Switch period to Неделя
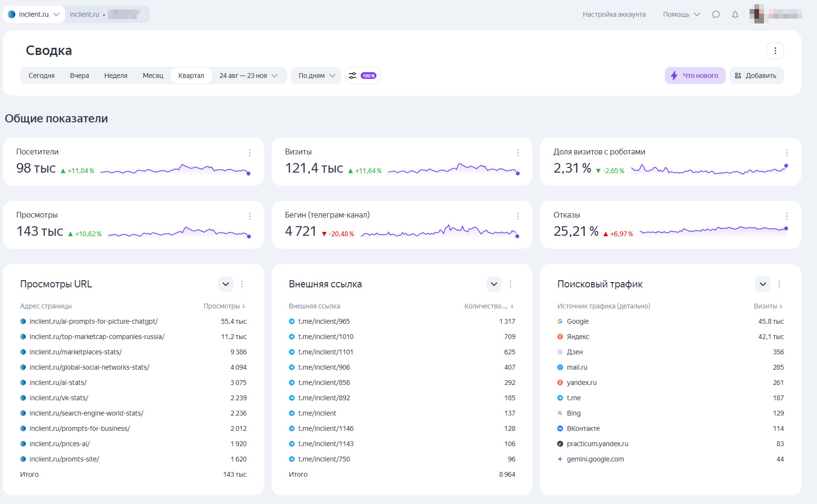Viewport: 817px width, 504px height. (116, 76)
